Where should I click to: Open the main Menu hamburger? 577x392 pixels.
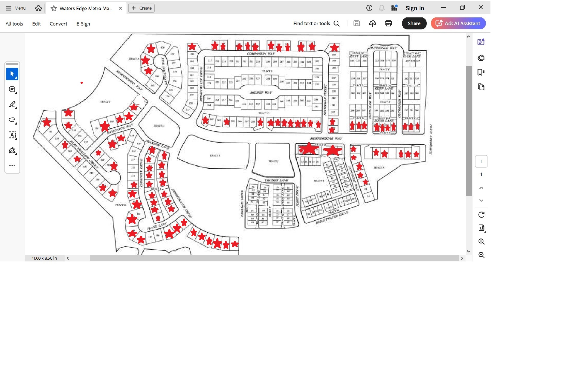tap(16, 8)
